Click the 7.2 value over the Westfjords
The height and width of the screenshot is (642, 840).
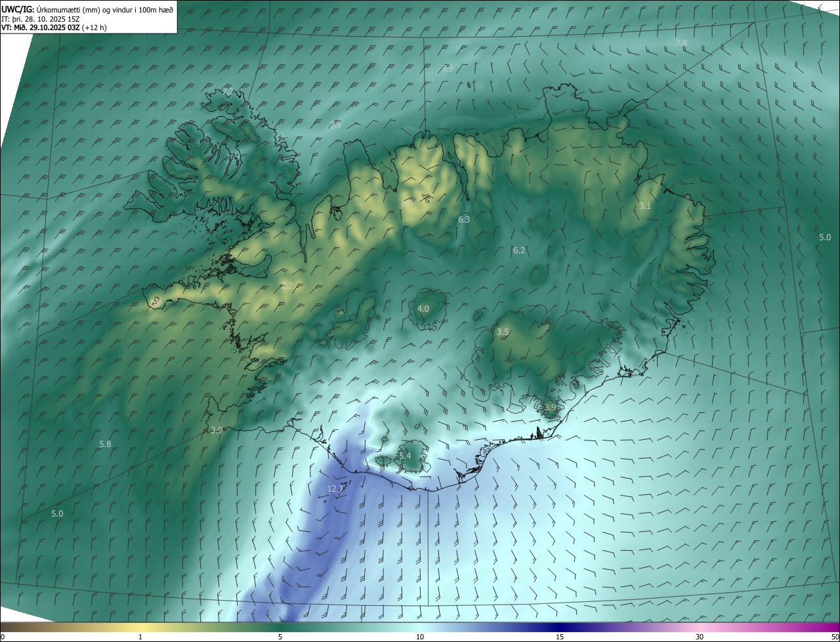point(228,91)
